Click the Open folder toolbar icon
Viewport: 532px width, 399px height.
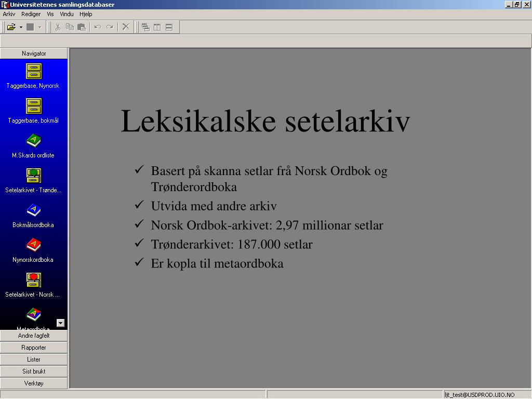pyautogui.click(x=11, y=27)
